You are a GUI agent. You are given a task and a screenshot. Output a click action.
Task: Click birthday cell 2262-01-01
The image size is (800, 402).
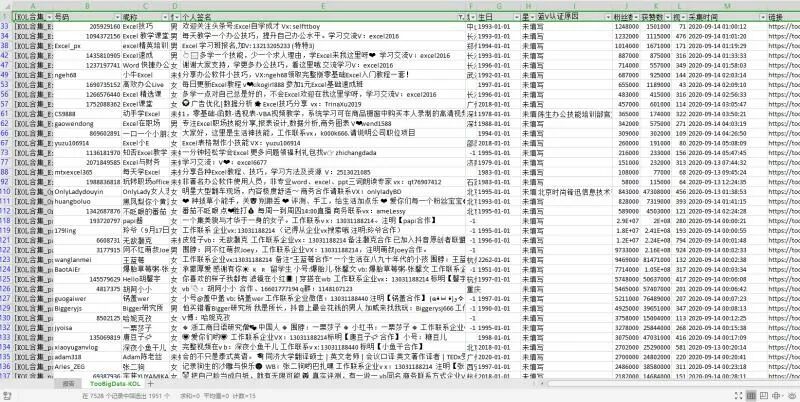tap(498, 260)
